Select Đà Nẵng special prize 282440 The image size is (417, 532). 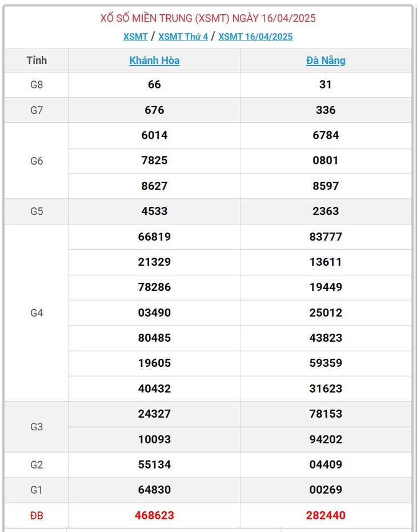click(x=326, y=515)
